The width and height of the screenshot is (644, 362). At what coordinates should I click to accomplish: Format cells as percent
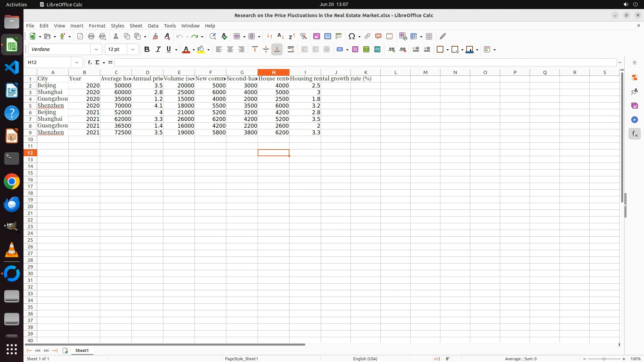(355, 50)
